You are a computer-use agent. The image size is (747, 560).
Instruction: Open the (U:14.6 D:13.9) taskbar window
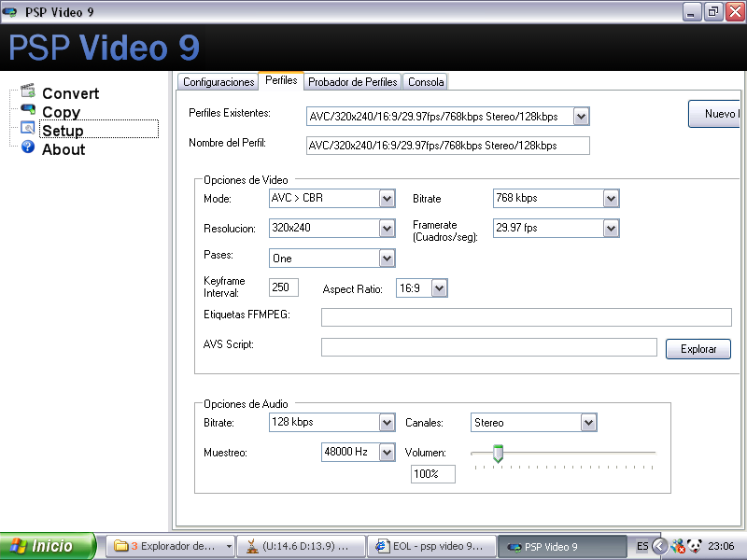pos(301,546)
